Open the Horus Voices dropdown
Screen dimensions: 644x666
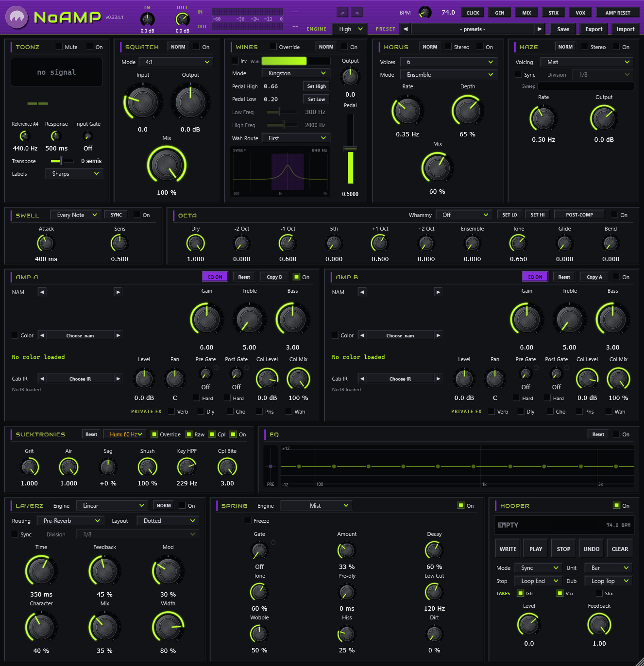tap(447, 62)
